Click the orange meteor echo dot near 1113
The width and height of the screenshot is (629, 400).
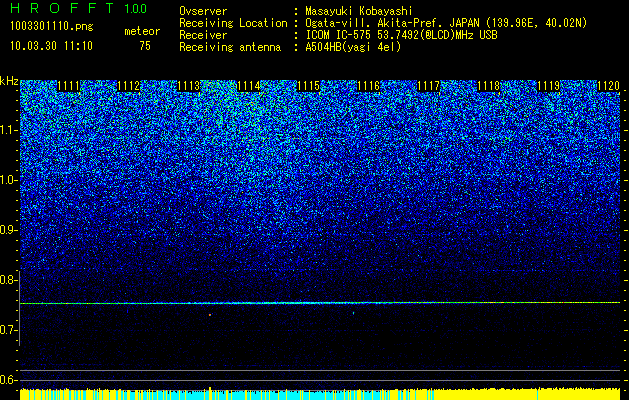tap(209, 315)
